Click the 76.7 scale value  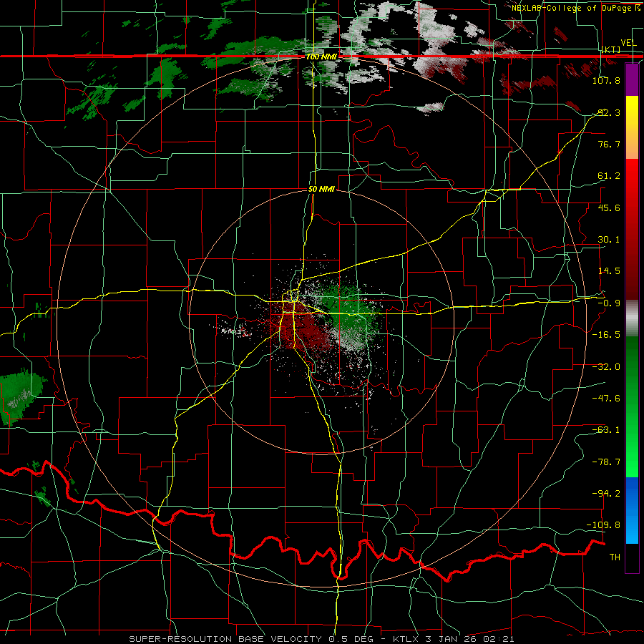[609, 144]
